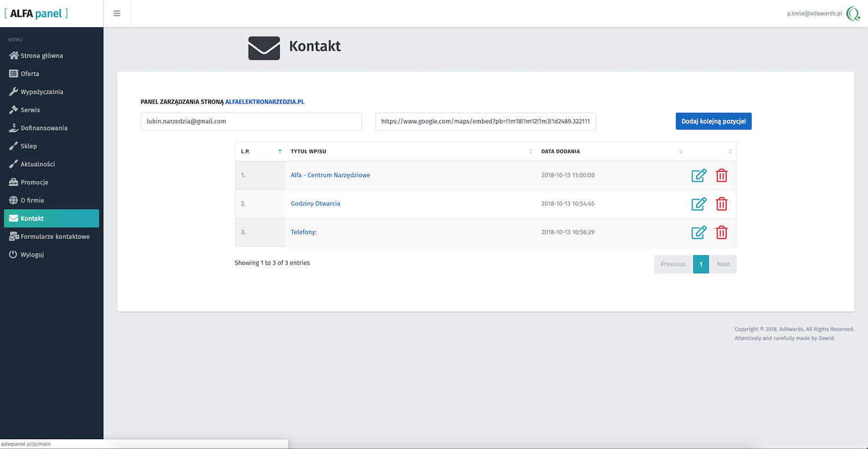This screenshot has width=868, height=449.
Task: Click edit icon for Telefony row
Action: (x=699, y=233)
